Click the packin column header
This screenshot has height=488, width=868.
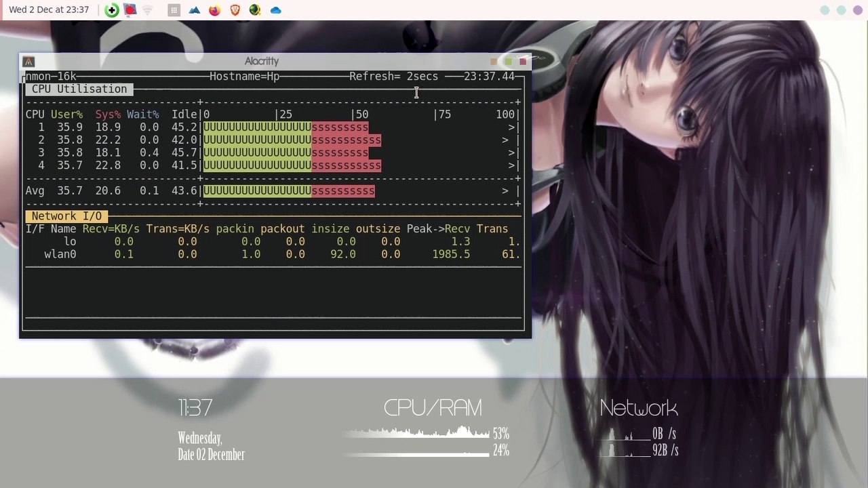coord(235,229)
